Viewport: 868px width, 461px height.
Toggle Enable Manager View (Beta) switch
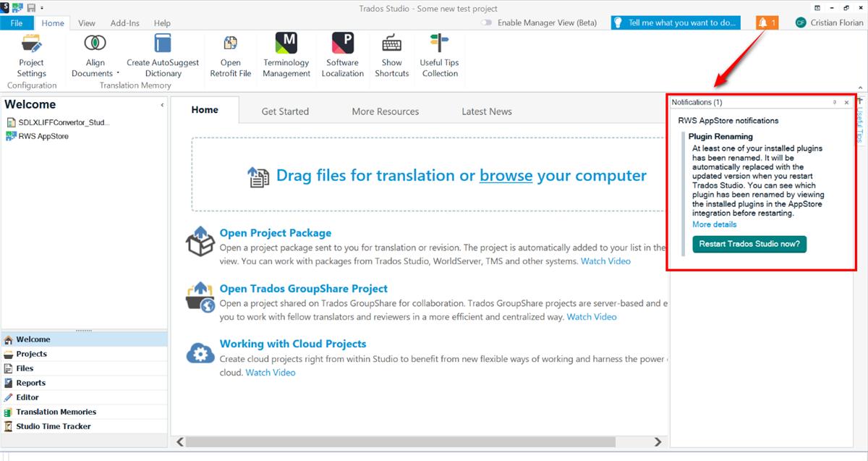click(487, 22)
